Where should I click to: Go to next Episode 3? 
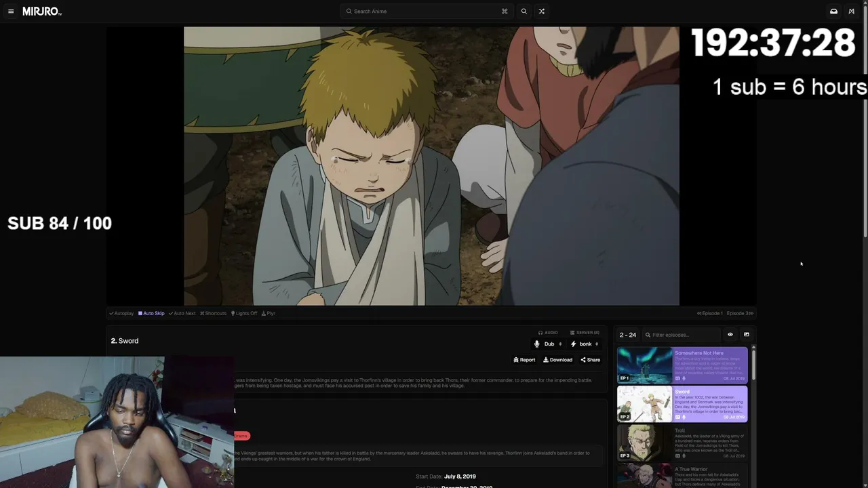741,313
